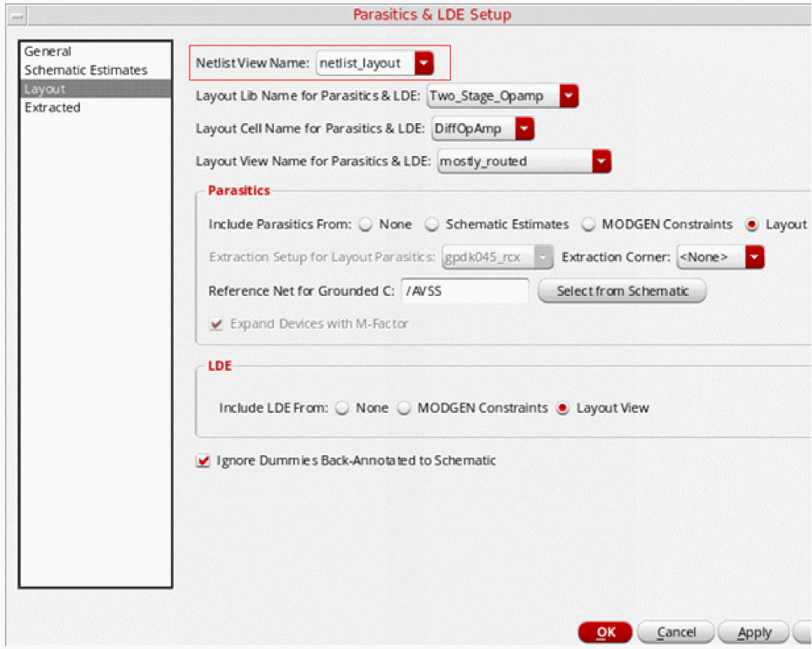This screenshot has height=649, width=812.
Task: Select MODGEN Constraints for parasitics
Action: 588,224
